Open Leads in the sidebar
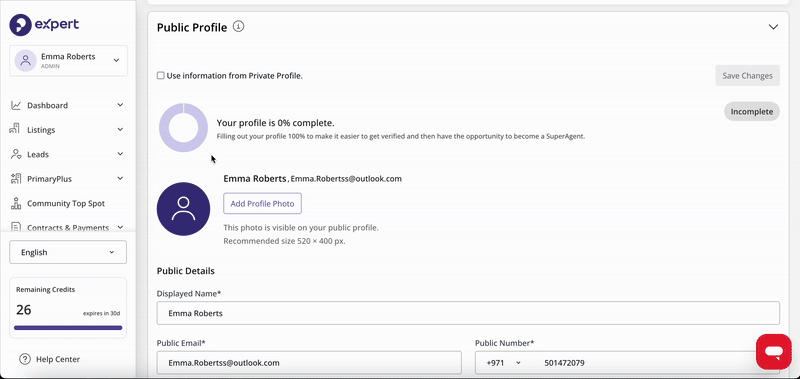The height and width of the screenshot is (379, 800). (x=38, y=154)
